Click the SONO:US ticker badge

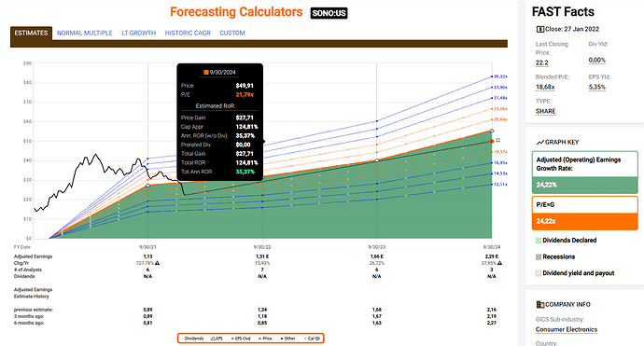pos(329,13)
